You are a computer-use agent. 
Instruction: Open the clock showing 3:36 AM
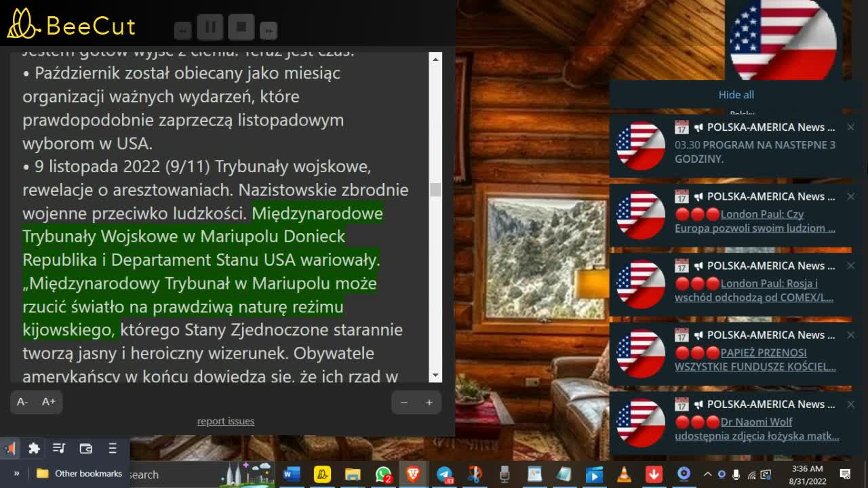pyautogui.click(x=807, y=474)
